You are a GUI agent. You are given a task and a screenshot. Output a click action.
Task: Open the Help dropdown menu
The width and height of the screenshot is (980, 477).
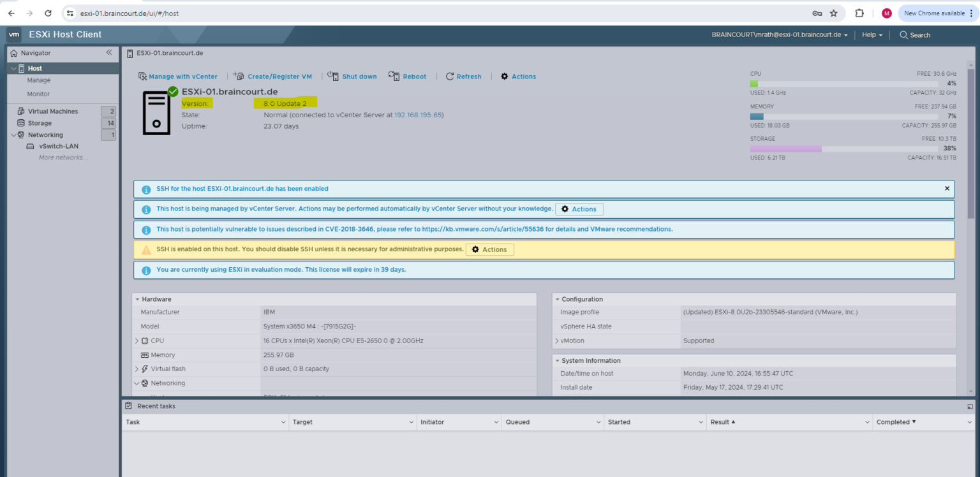(x=872, y=35)
